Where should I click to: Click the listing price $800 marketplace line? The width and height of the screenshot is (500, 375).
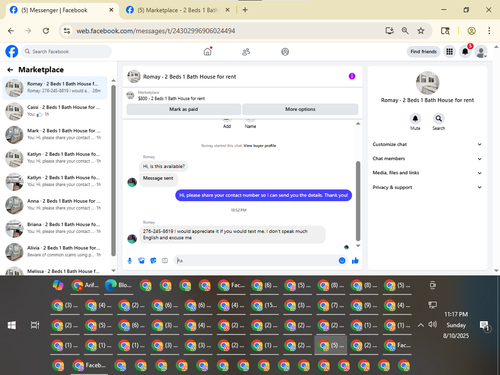tap(171, 98)
